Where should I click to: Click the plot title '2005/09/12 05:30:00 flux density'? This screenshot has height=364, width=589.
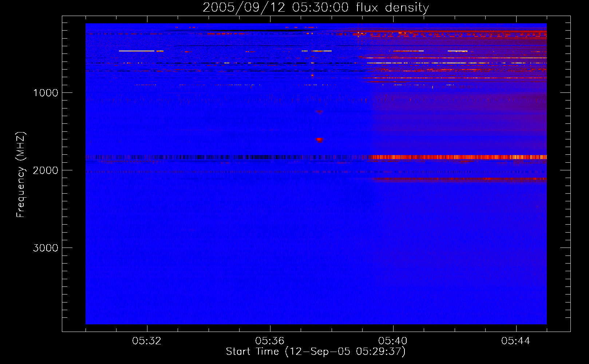click(x=316, y=8)
